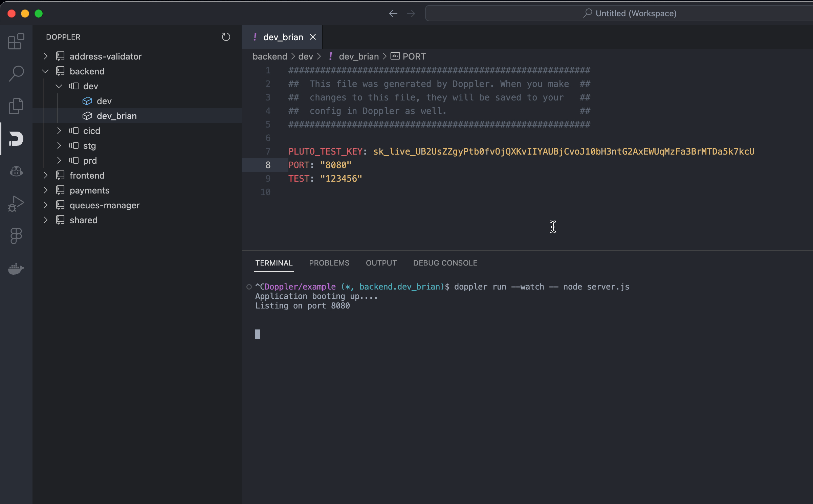The height and width of the screenshot is (504, 813).
Task: Open the Copilot-style robot icon view
Action: click(x=16, y=171)
